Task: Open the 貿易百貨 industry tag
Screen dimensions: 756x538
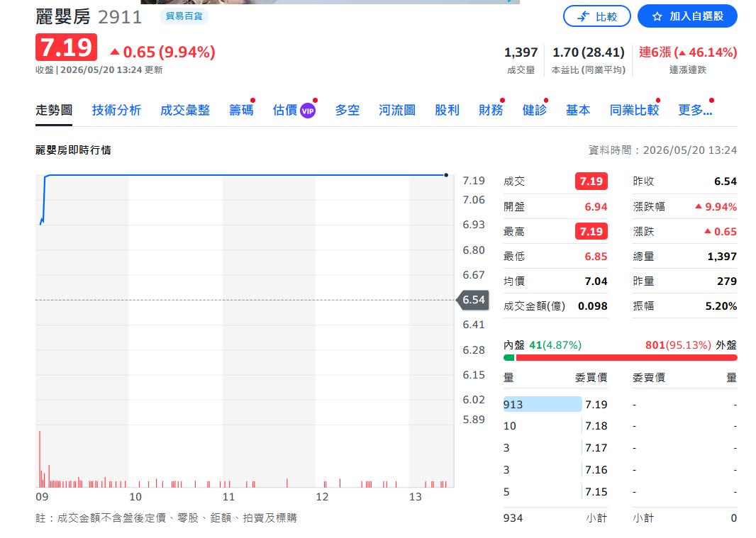Action: (x=184, y=16)
